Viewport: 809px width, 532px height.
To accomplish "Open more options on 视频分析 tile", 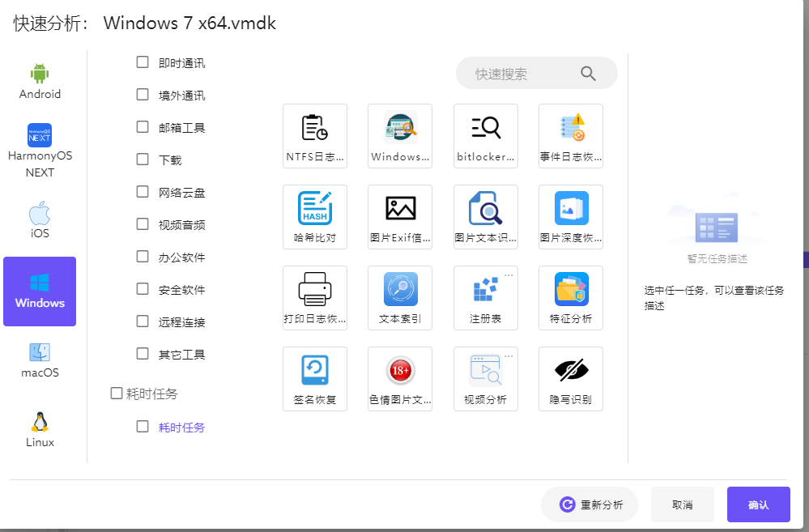I will point(509,356).
